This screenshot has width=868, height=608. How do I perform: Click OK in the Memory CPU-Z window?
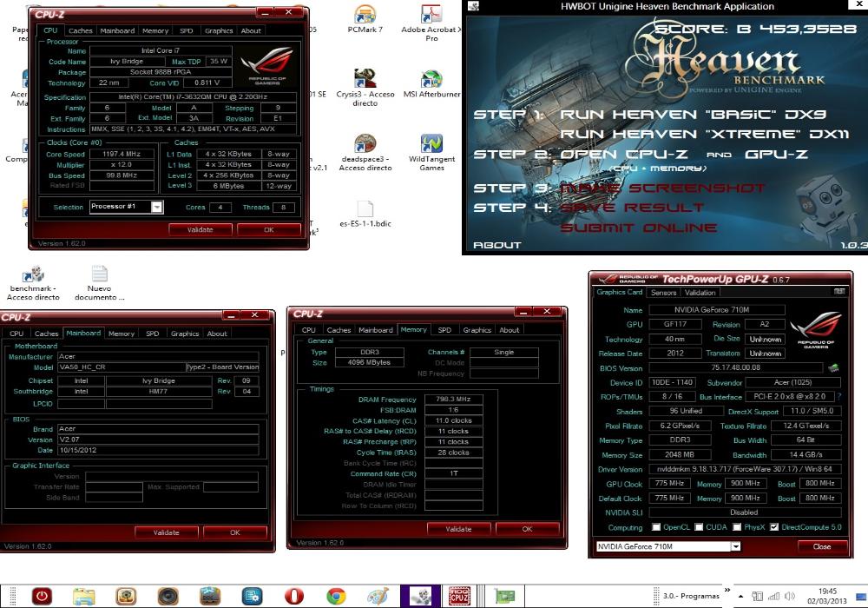528,529
